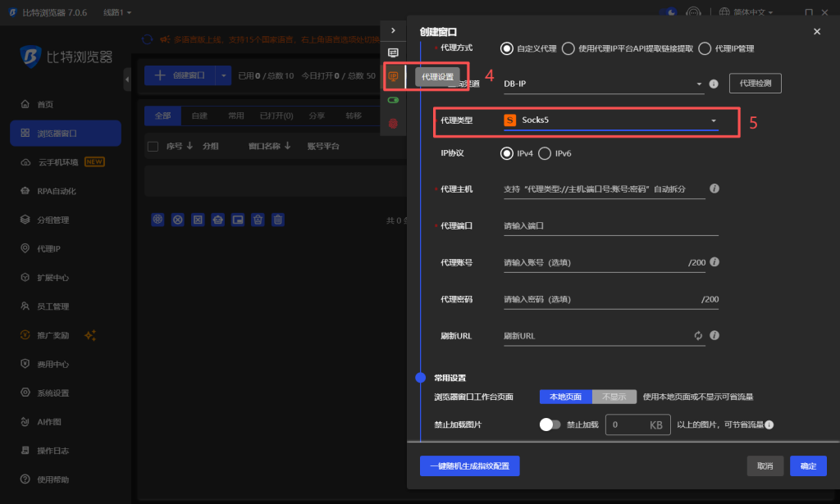Click the info icon next to 代理主机
840x504 pixels.
(714, 188)
